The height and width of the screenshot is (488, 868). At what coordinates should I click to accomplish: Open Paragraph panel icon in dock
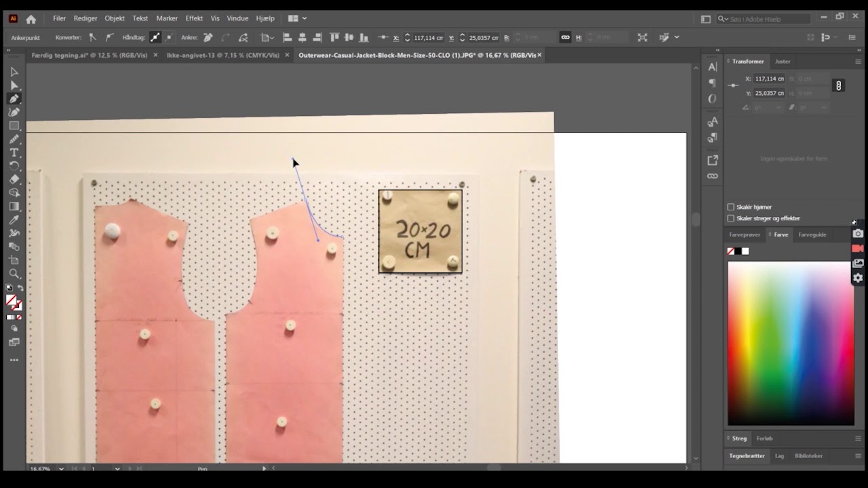point(712,83)
